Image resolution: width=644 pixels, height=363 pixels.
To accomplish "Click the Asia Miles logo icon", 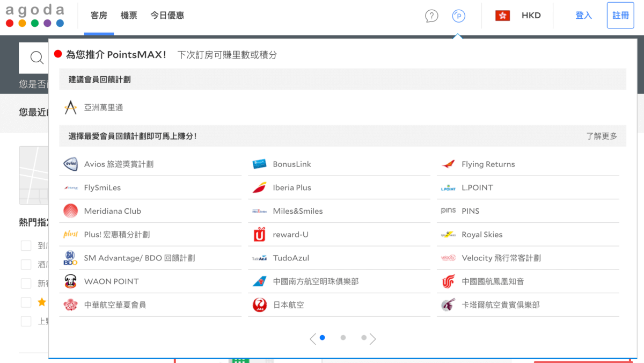I will 71,107.
